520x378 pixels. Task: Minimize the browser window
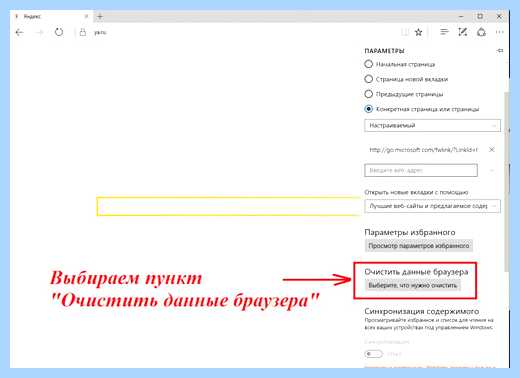click(461, 16)
